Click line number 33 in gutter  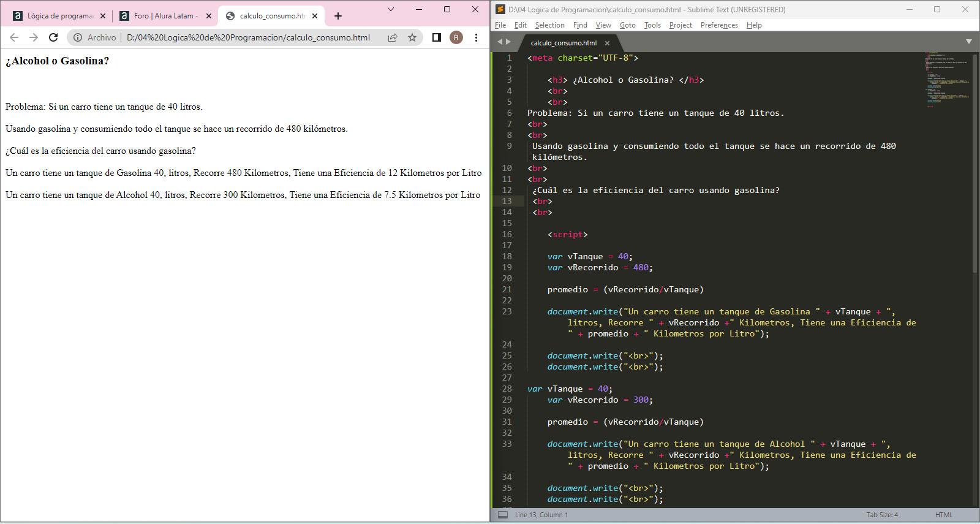click(507, 444)
